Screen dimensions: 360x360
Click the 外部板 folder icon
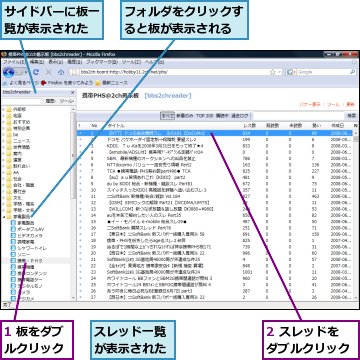[x=9, y=109]
